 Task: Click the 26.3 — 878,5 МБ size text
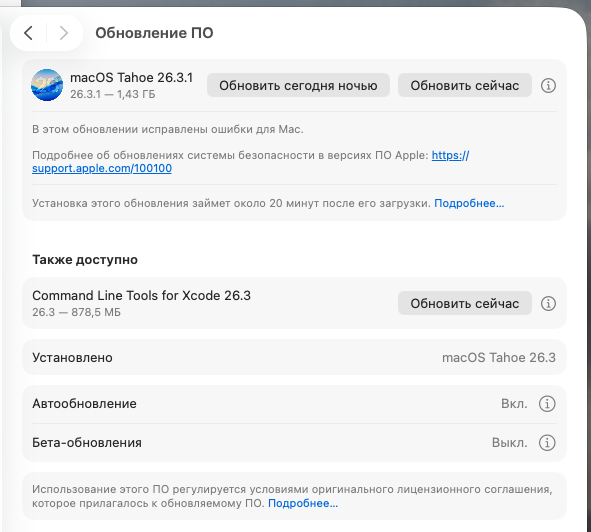[x=76, y=312]
